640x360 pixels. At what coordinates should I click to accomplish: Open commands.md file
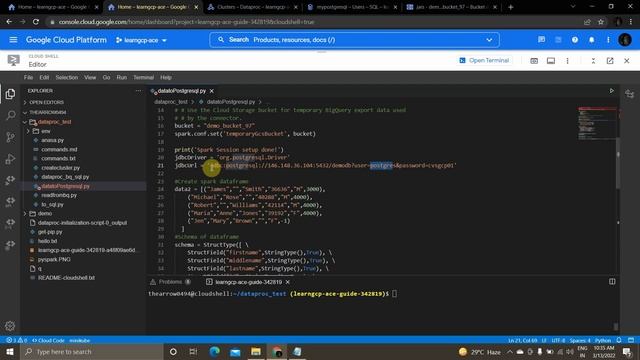(x=59, y=149)
